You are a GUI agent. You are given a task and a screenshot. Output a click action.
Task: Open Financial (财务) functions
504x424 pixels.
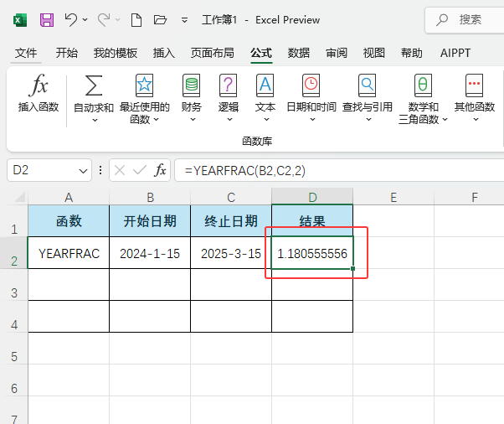tap(191, 98)
